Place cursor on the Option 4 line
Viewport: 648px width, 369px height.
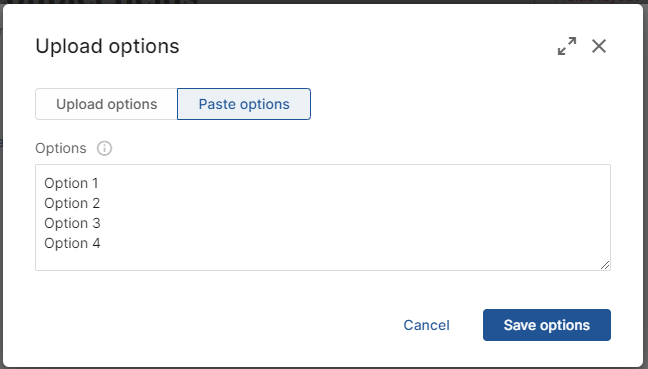[x=72, y=243]
